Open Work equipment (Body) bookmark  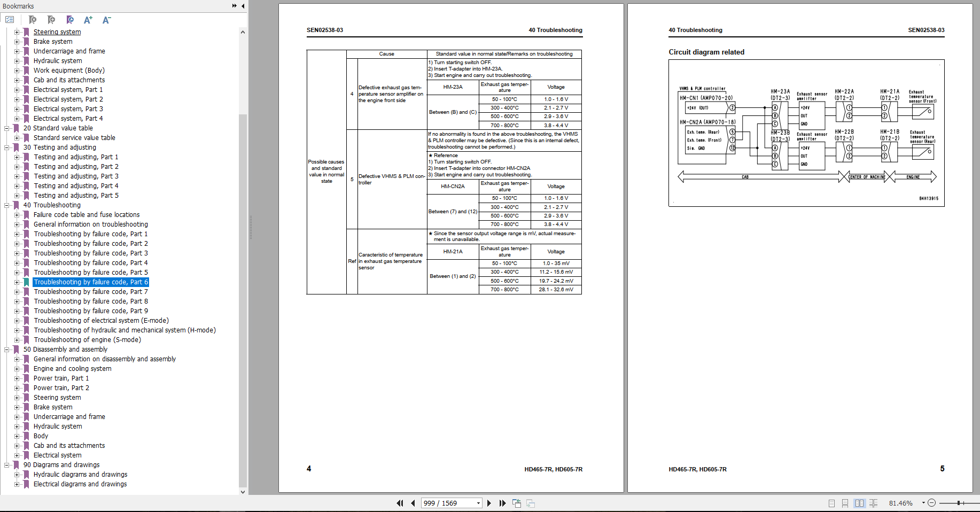point(69,71)
